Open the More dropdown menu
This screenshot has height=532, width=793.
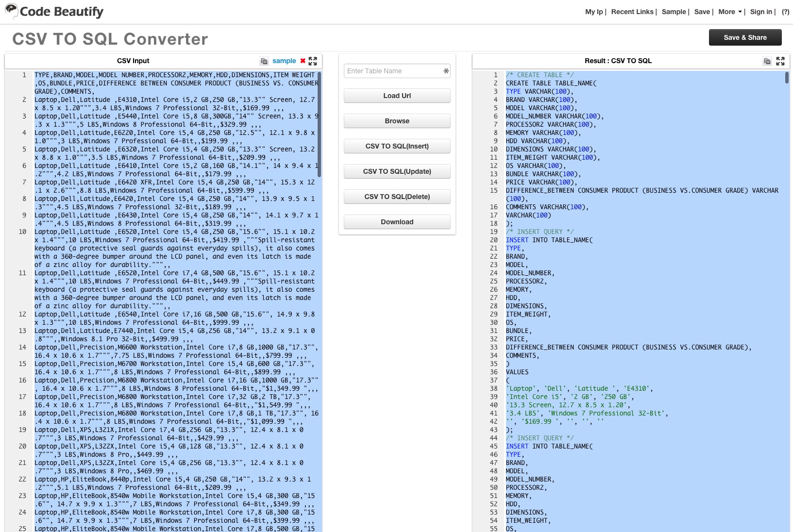coord(728,12)
